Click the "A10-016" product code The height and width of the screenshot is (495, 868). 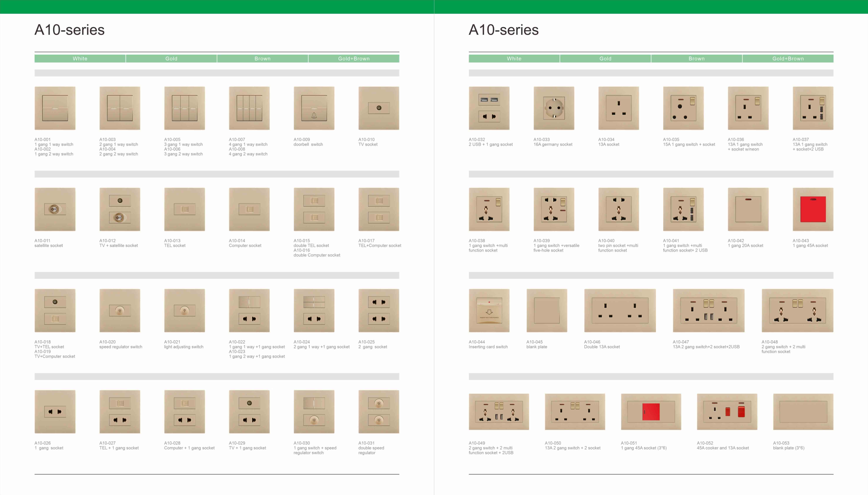tap(302, 250)
